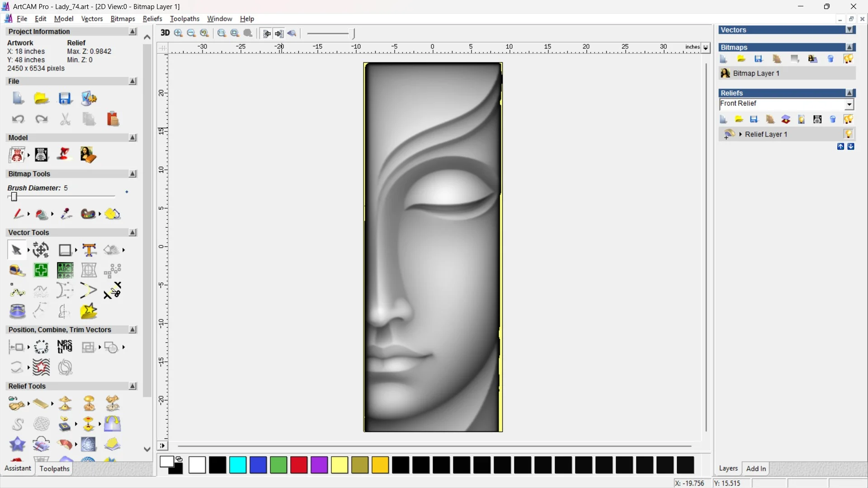Screen dimensions: 868x488
Task: Click the Nesting tool icon
Action: pyautogui.click(x=65, y=347)
